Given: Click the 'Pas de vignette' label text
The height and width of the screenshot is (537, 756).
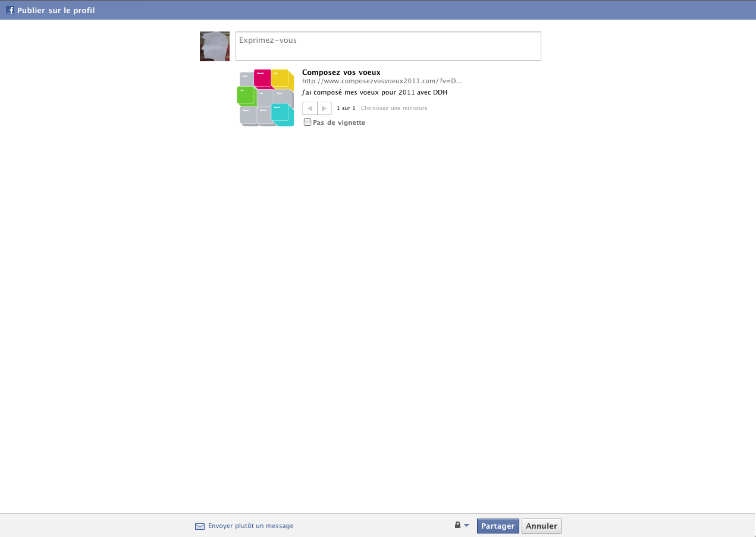Looking at the screenshot, I should pyautogui.click(x=339, y=123).
